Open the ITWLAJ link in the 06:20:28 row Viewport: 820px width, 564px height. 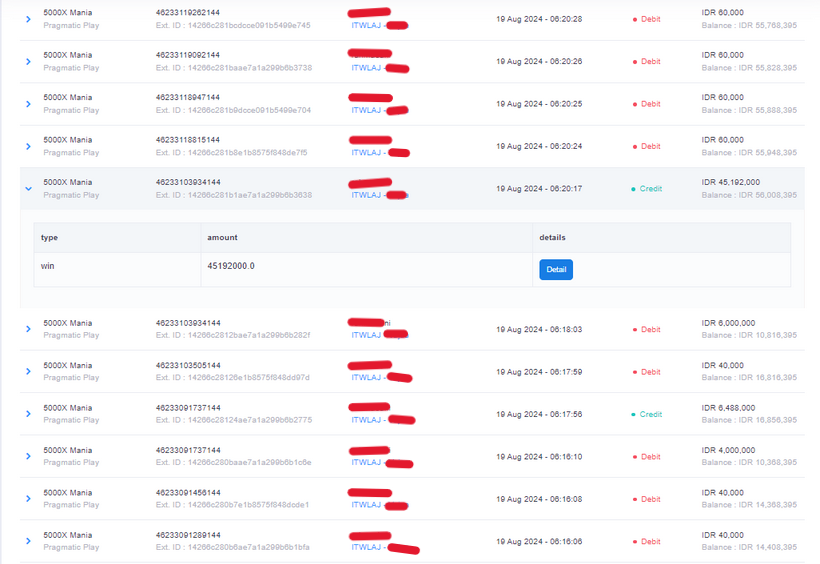tap(366, 25)
